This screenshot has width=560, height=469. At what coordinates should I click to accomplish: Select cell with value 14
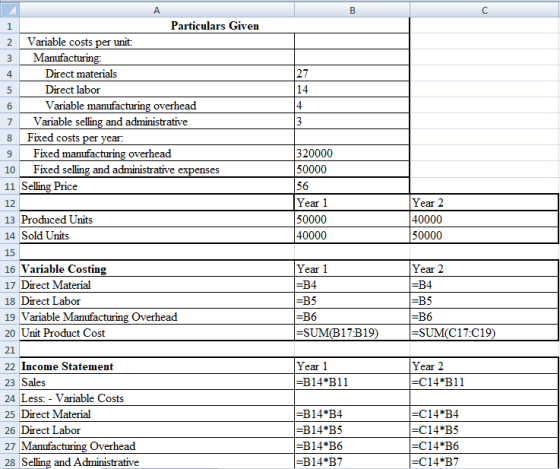(x=352, y=90)
